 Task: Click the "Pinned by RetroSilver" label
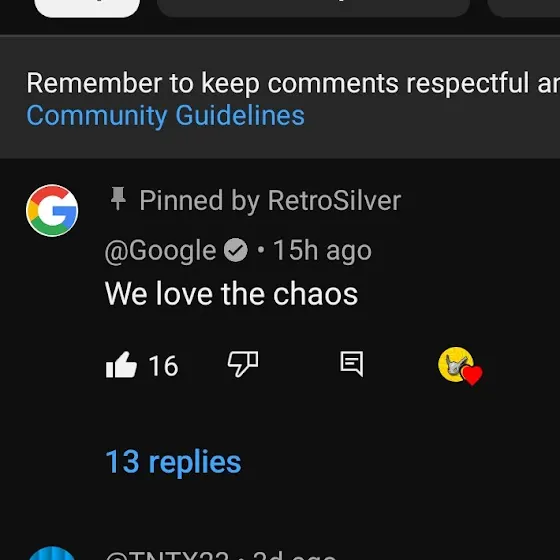click(270, 200)
